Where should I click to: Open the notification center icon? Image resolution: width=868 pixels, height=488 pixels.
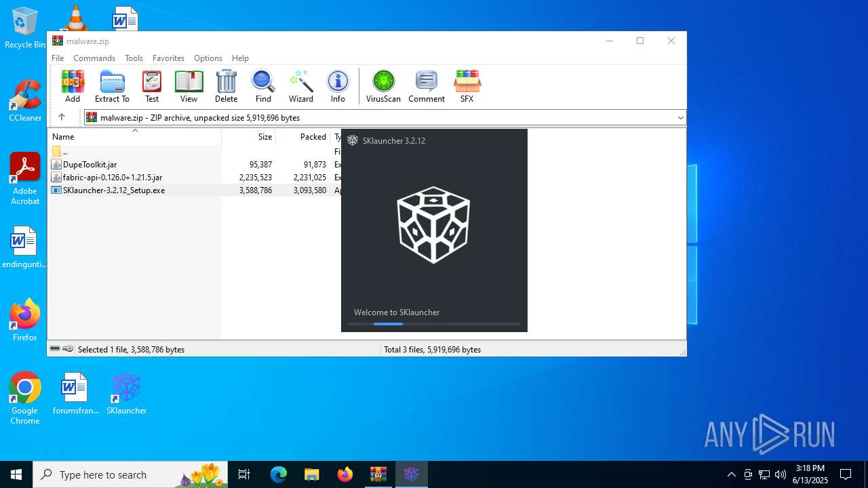tap(846, 474)
